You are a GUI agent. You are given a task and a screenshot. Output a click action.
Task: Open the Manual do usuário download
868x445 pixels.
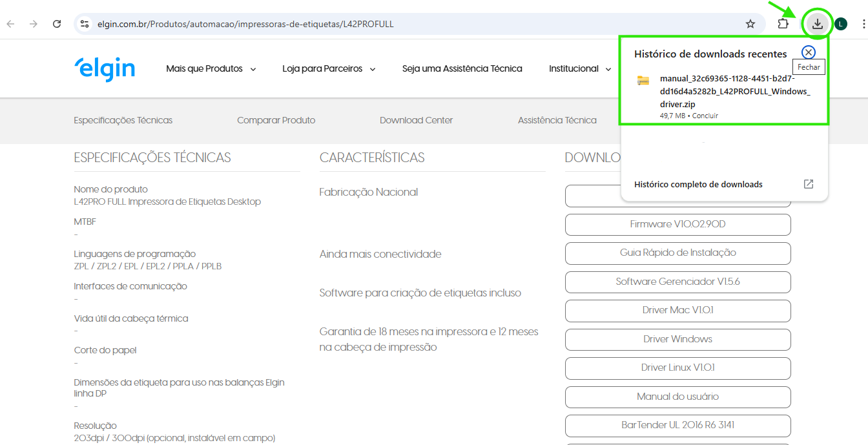[x=677, y=397]
